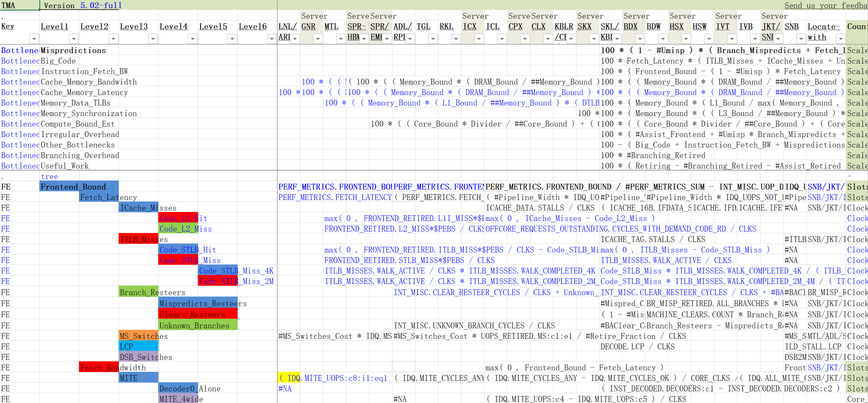Open the Key column filter dropdown
This screenshot has height=403, width=868.
pyautogui.click(x=34, y=39)
